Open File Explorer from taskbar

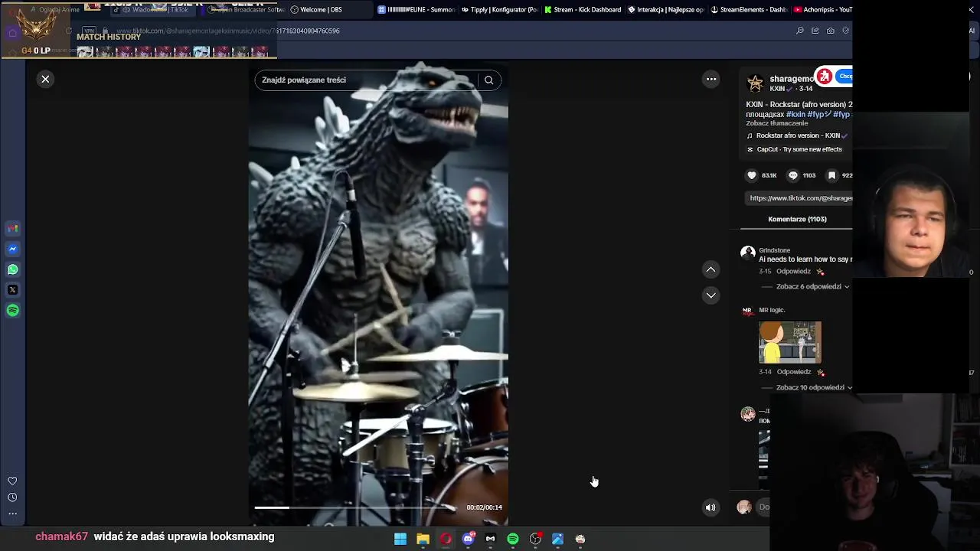tap(423, 539)
